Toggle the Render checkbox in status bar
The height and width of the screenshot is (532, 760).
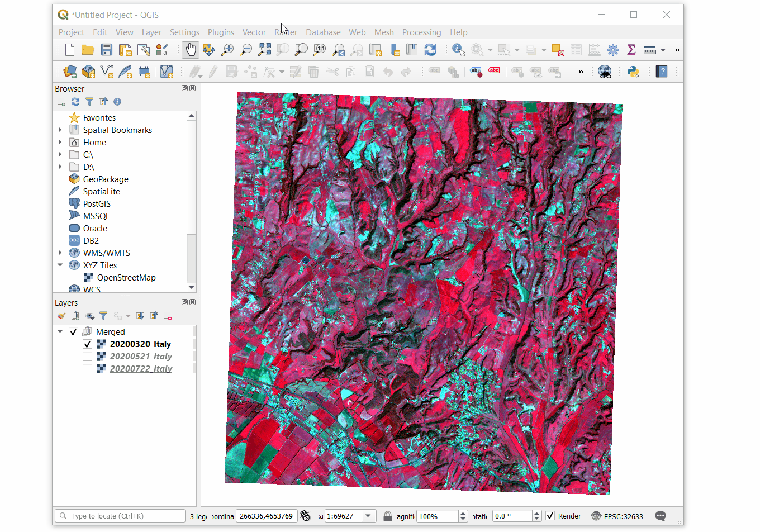click(550, 516)
